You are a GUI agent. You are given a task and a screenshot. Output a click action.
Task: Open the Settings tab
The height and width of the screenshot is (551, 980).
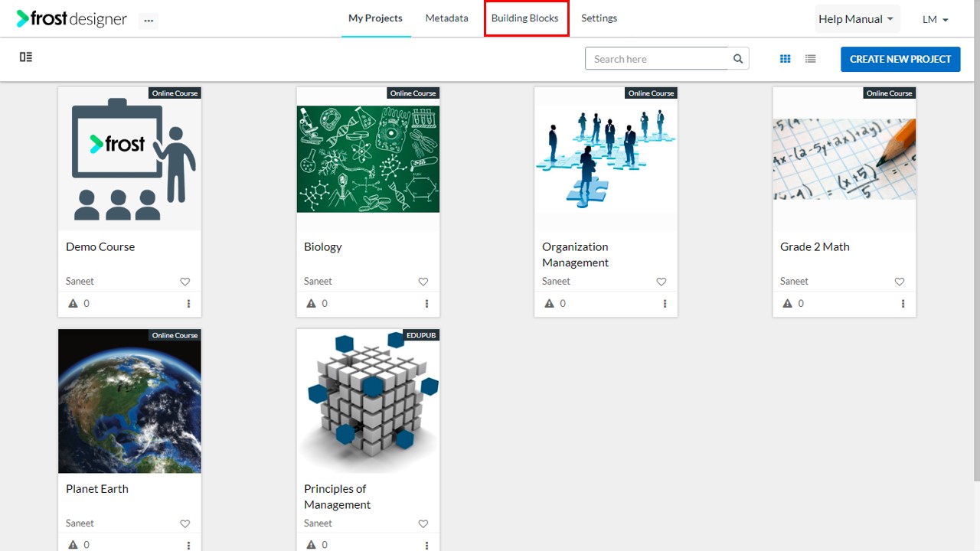click(x=599, y=18)
